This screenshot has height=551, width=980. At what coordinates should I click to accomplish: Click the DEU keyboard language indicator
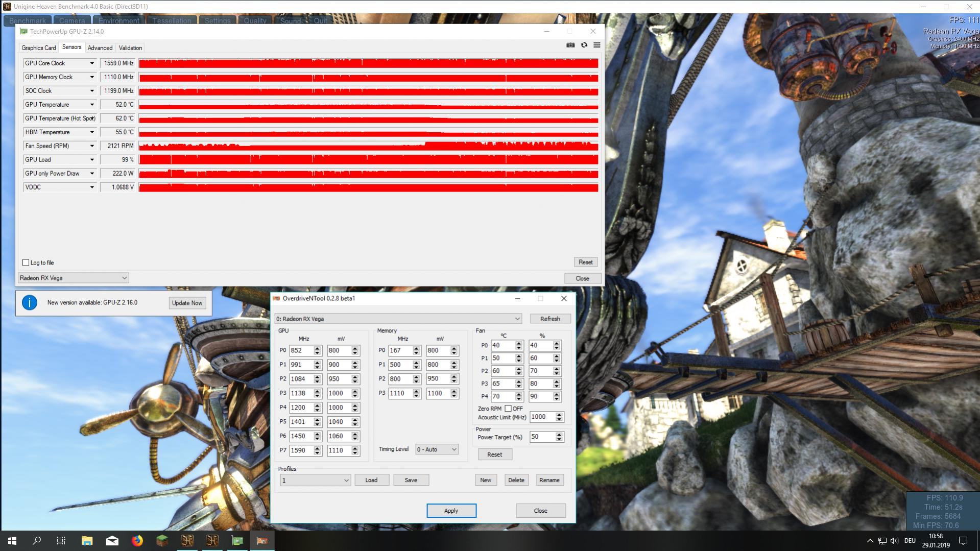[x=910, y=541]
